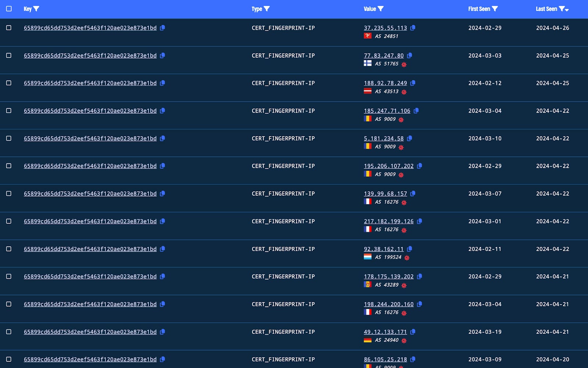Open the Value column filter
Image resolution: width=588 pixels, height=368 pixels.
[x=381, y=9]
